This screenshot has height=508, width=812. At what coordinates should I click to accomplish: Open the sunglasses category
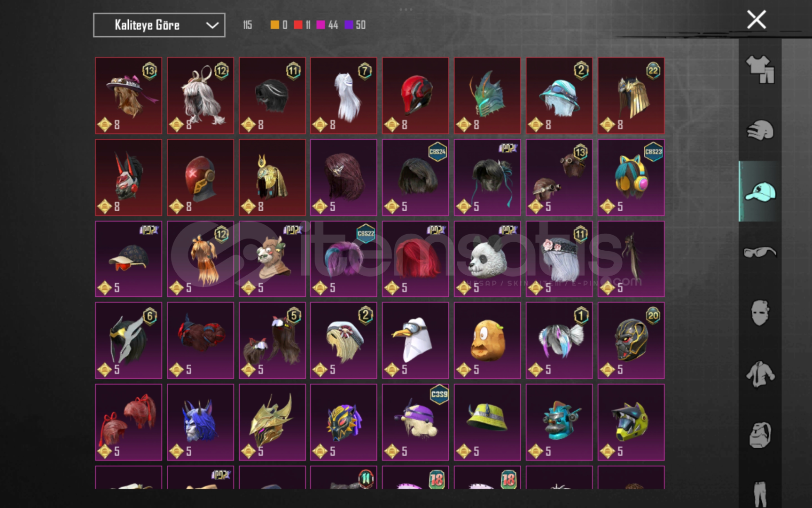coord(760,253)
